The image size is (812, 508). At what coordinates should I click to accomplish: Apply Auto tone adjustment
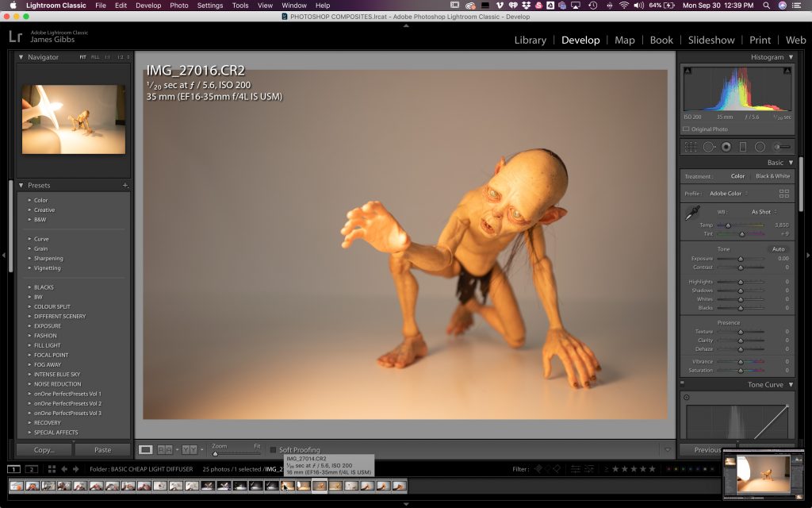(779, 248)
